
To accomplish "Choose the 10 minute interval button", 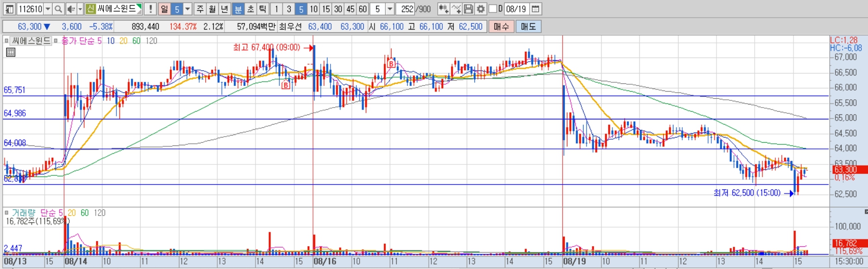I will (314, 9).
